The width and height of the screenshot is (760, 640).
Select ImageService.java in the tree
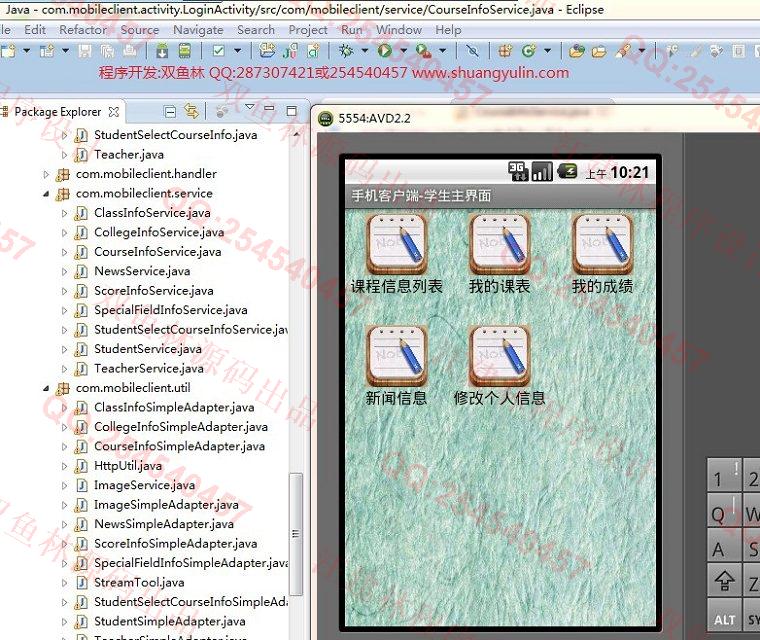[x=144, y=485]
